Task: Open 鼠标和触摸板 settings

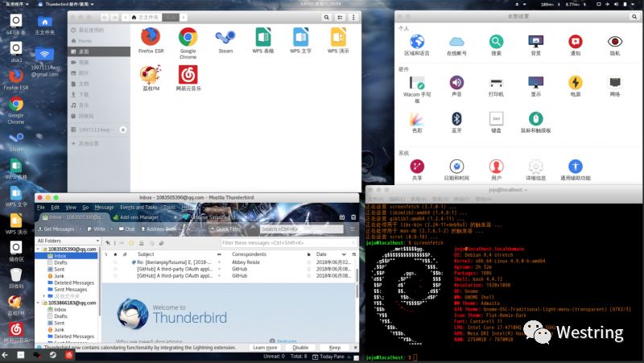Action: (535, 122)
